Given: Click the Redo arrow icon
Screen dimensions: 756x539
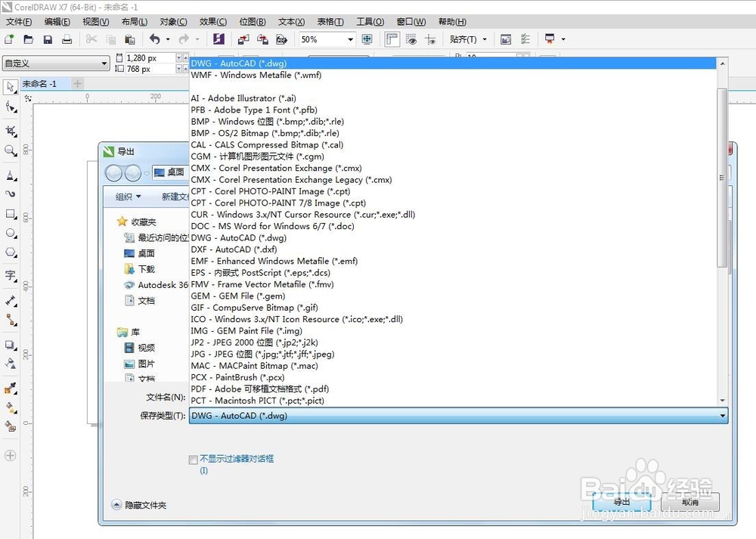Looking at the screenshot, I should click(x=184, y=39).
